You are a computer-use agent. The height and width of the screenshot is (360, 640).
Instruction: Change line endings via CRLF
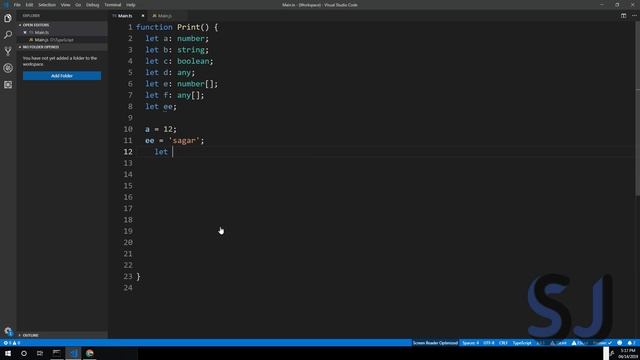click(x=503, y=343)
